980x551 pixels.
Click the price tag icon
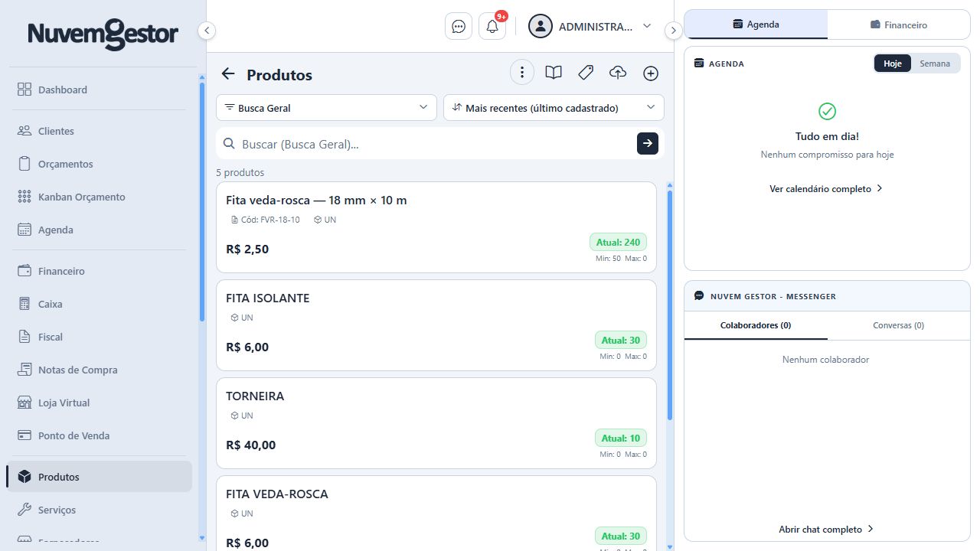pyautogui.click(x=586, y=73)
